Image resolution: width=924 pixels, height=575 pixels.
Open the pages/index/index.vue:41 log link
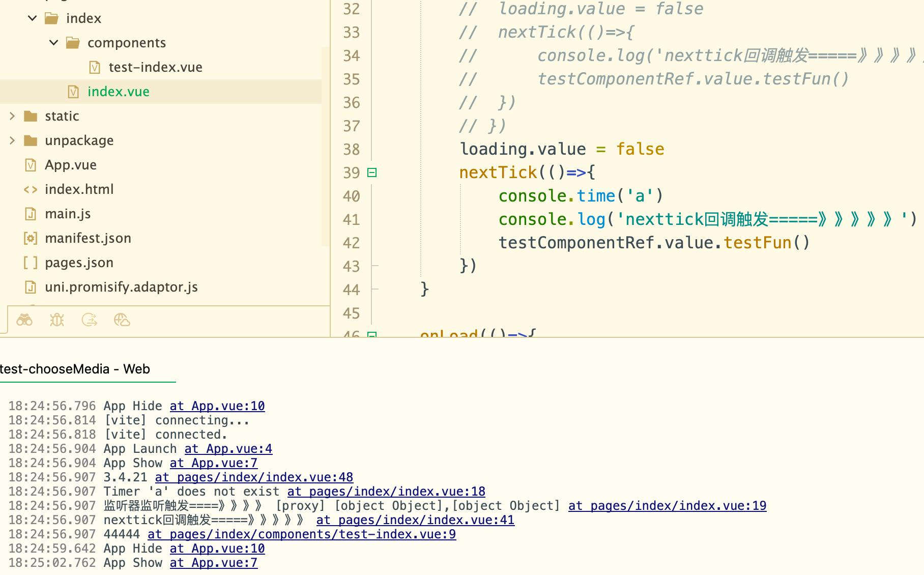[415, 520]
